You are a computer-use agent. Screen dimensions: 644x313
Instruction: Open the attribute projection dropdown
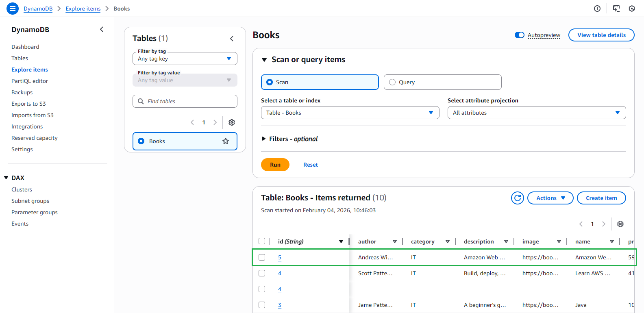[x=537, y=113]
